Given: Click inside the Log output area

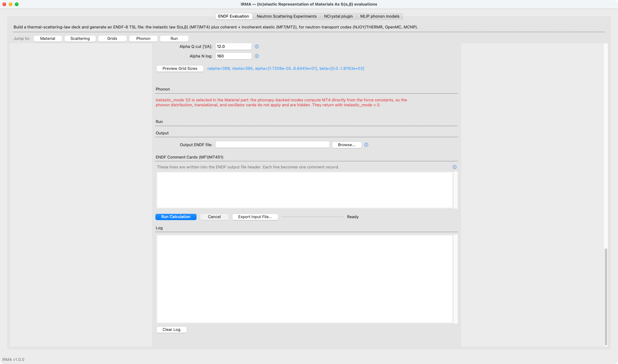Looking at the screenshot, I should [305, 279].
